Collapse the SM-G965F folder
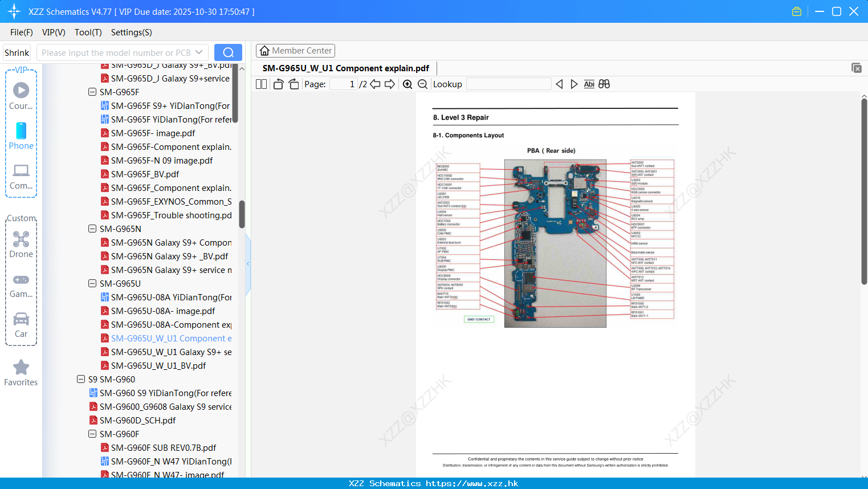868x489 pixels. click(x=92, y=92)
